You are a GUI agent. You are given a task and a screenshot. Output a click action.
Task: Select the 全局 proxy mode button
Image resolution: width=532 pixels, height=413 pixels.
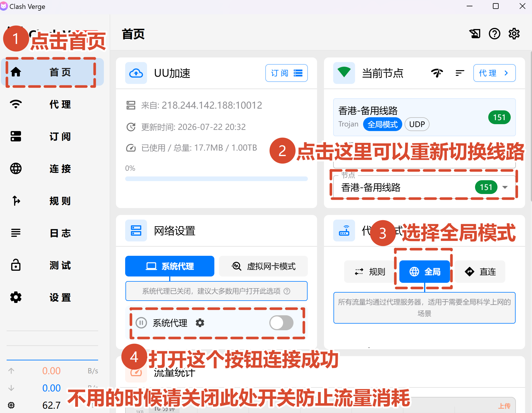(425, 272)
